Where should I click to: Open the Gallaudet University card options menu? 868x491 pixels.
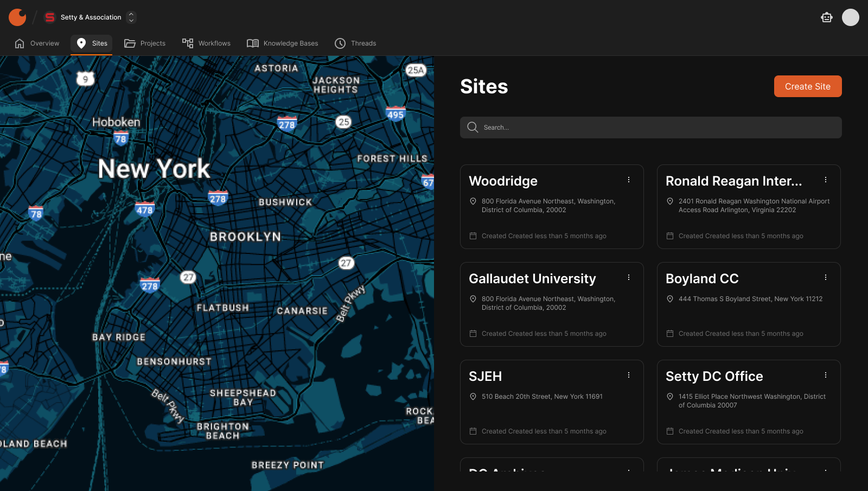click(x=629, y=277)
